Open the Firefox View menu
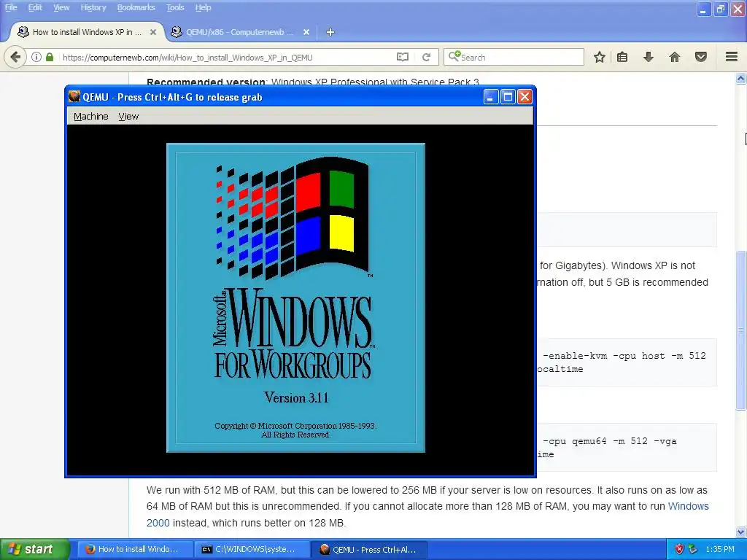The width and height of the screenshot is (747, 560). pyautogui.click(x=61, y=7)
